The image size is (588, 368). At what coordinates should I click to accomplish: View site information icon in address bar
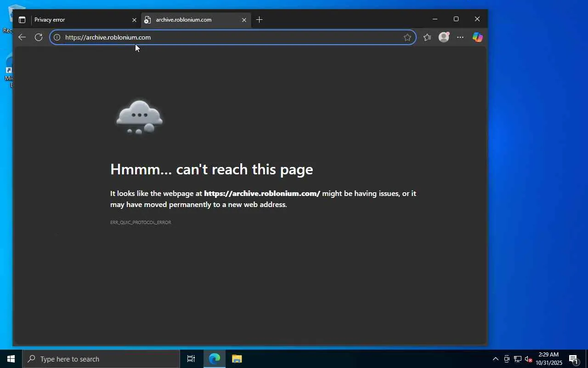coord(57,37)
